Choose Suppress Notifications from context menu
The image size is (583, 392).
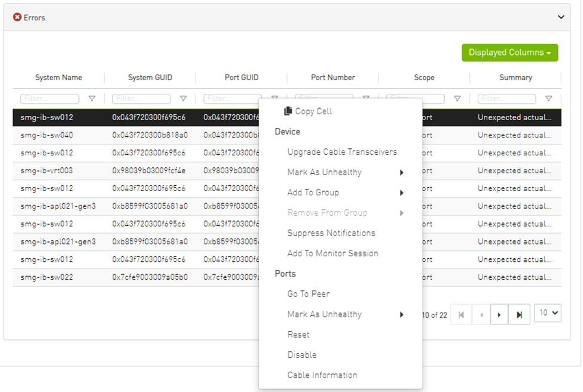(x=331, y=233)
